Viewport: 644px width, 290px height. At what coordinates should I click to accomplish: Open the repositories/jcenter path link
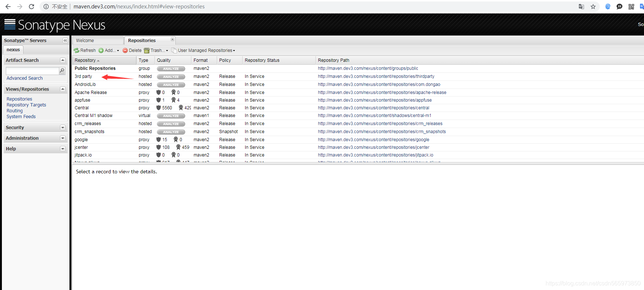[374, 147]
